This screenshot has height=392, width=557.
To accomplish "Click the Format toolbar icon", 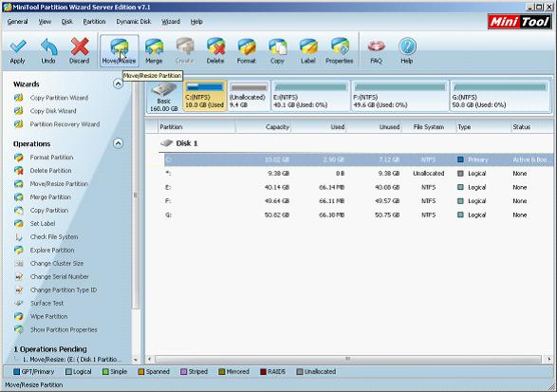I will (247, 47).
